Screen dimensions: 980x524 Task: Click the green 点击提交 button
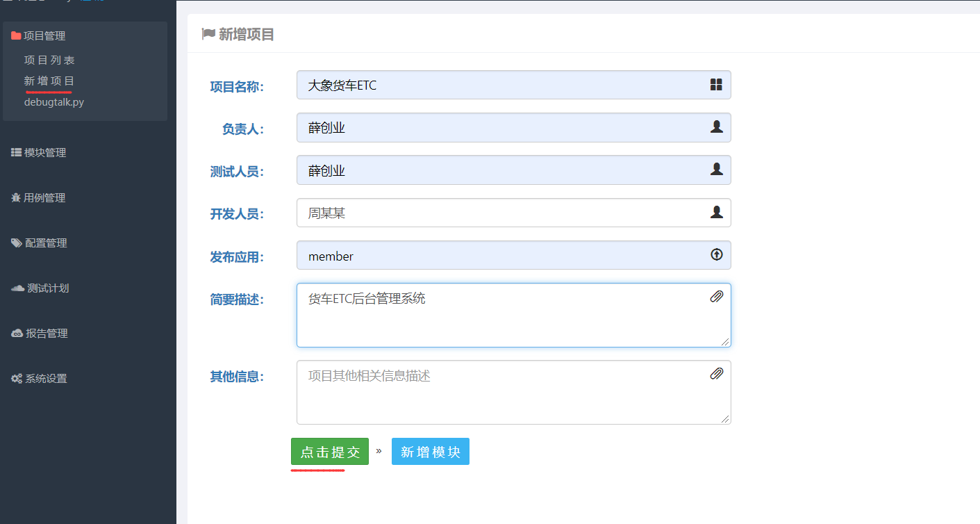click(x=330, y=452)
